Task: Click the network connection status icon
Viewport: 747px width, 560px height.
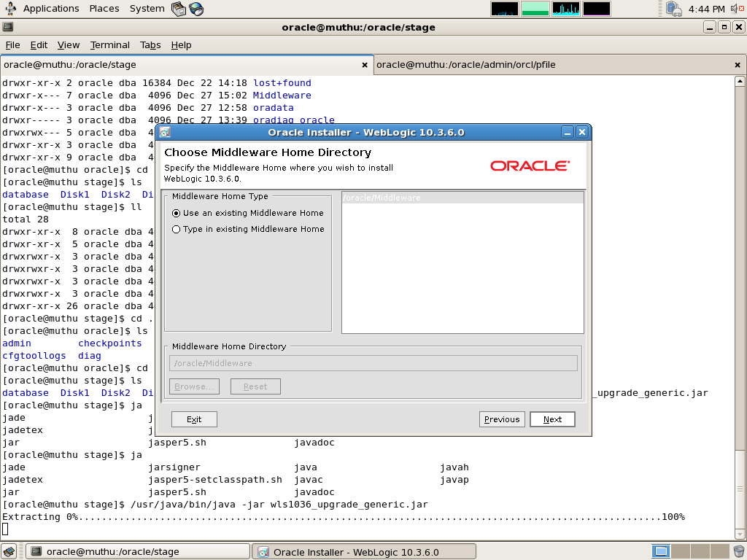Action: click(673, 9)
